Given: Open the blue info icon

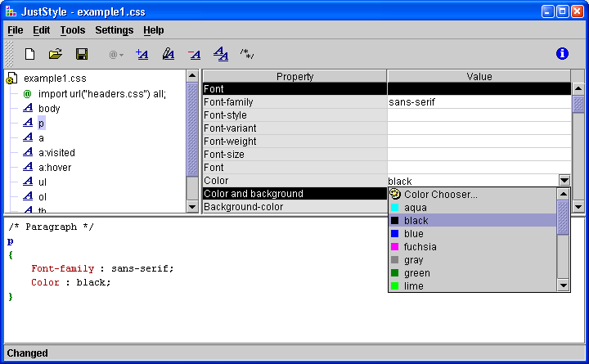Looking at the screenshot, I should pyautogui.click(x=562, y=54).
